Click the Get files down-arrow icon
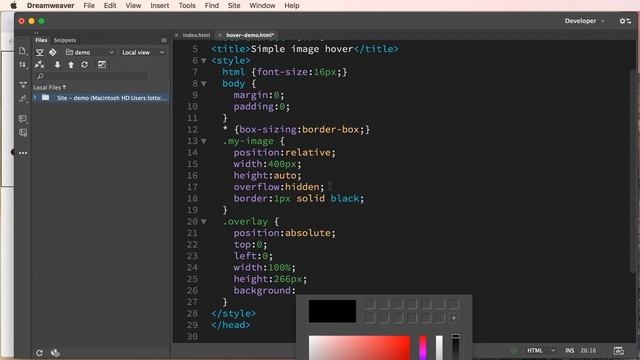Viewport: 640px width, 360px height. (57, 64)
